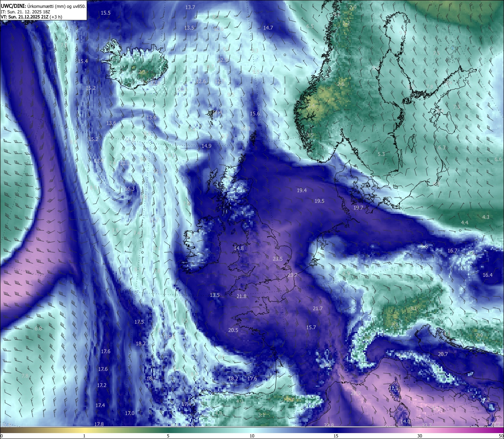Click the 10 tick on the color scale
The width and height of the screenshot is (504, 439).
point(252,436)
